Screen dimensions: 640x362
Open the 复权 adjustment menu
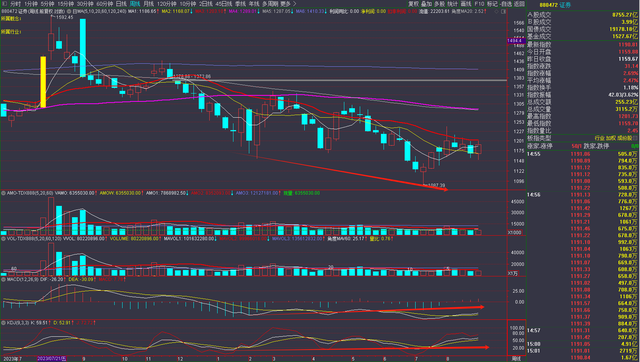(414, 4)
